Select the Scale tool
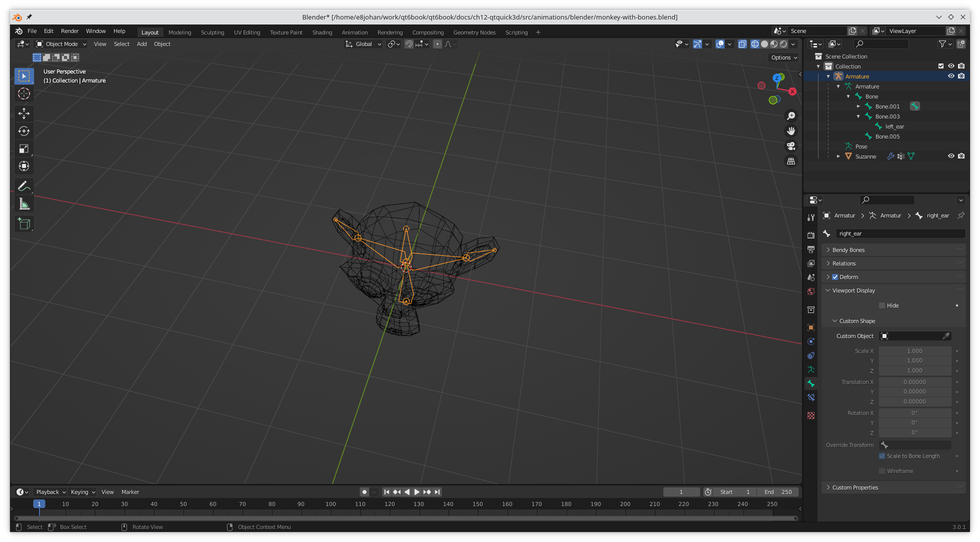 point(24,148)
